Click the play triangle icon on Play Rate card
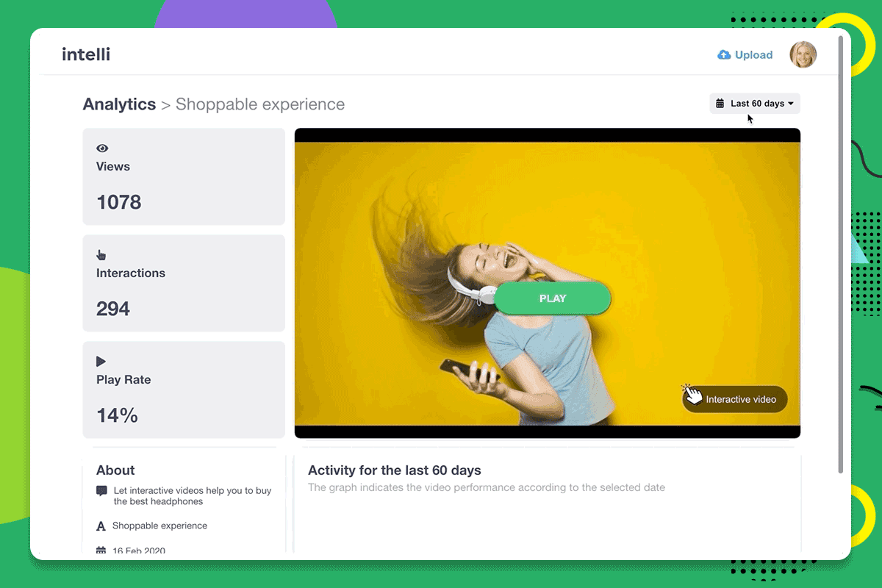Image resolution: width=882 pixels, height=588 pixels. tap(101, 362)
